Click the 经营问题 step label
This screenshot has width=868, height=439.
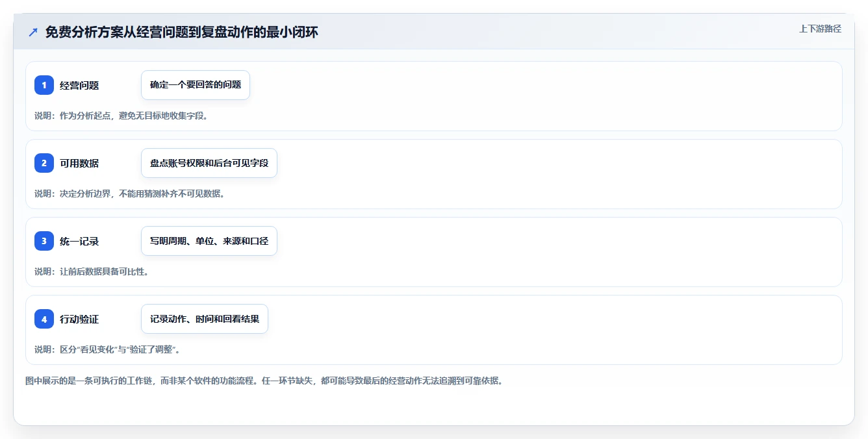coord(79,85)
